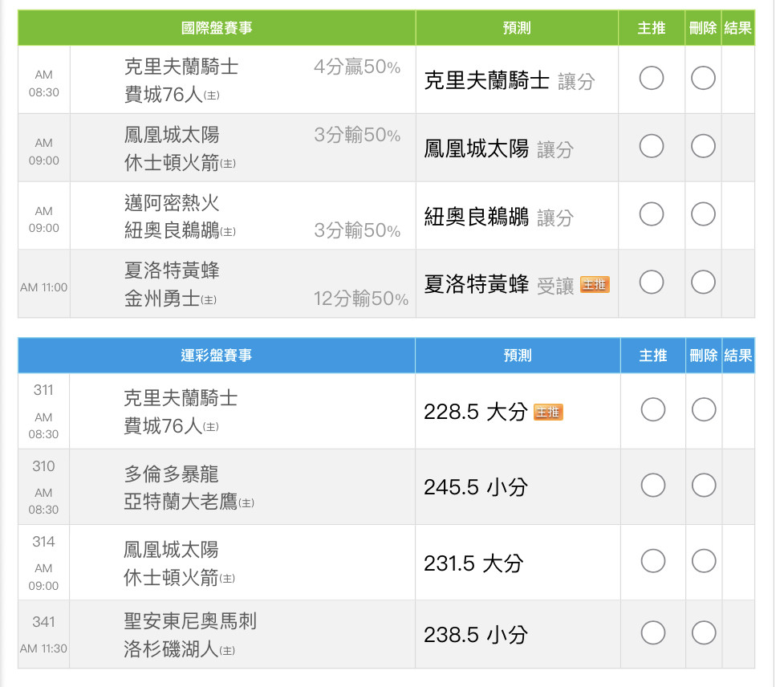Click the 國際盤賽事 table header
The width and height of the screenshot is (784, 687).
pyautogui.click(x=217, y=28)
